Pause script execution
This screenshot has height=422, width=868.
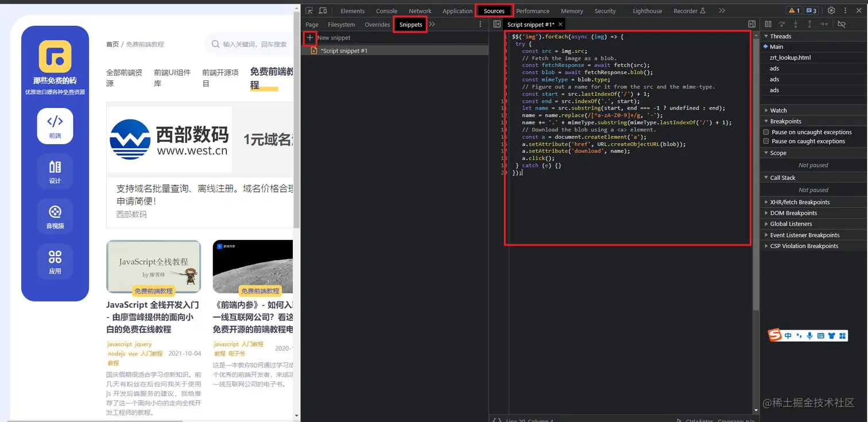768,24
